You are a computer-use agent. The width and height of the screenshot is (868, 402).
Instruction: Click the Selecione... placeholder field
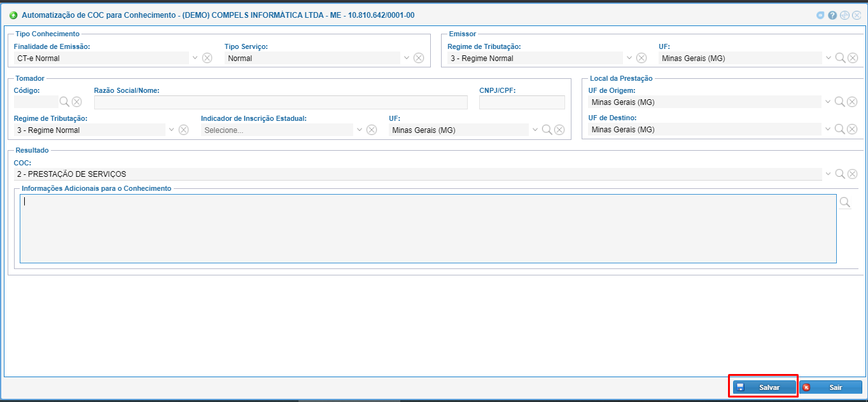pos(277,130)
